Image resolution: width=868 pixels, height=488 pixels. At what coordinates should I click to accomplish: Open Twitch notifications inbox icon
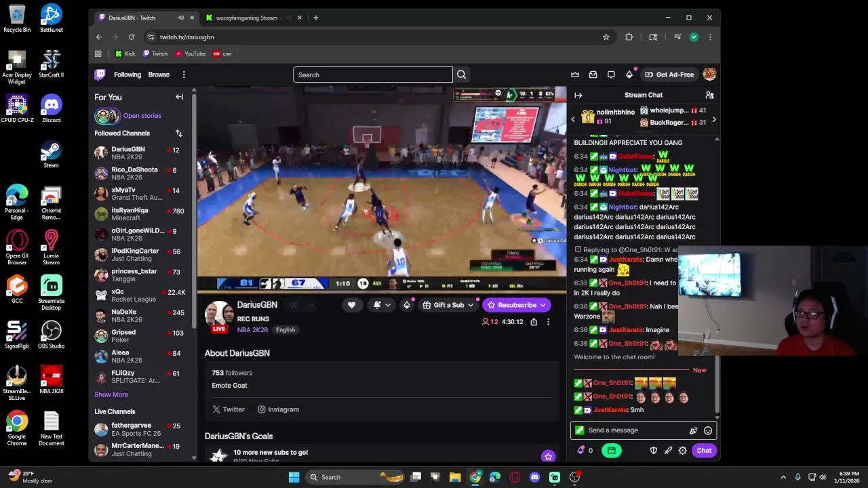(x=593, y=75)
